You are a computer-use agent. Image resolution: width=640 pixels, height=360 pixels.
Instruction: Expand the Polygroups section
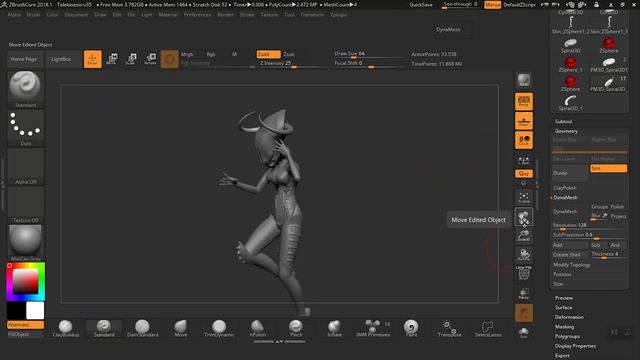click(567, 336)
